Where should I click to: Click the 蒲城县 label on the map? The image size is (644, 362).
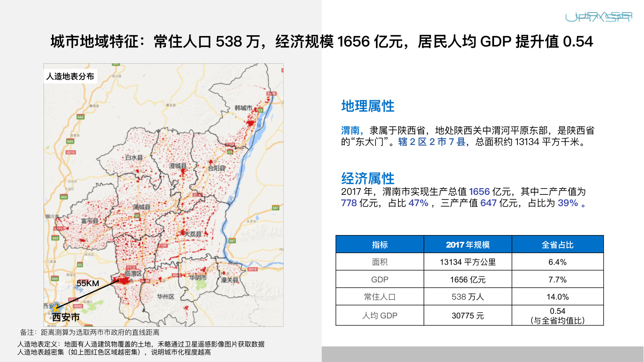pos(142,207)
